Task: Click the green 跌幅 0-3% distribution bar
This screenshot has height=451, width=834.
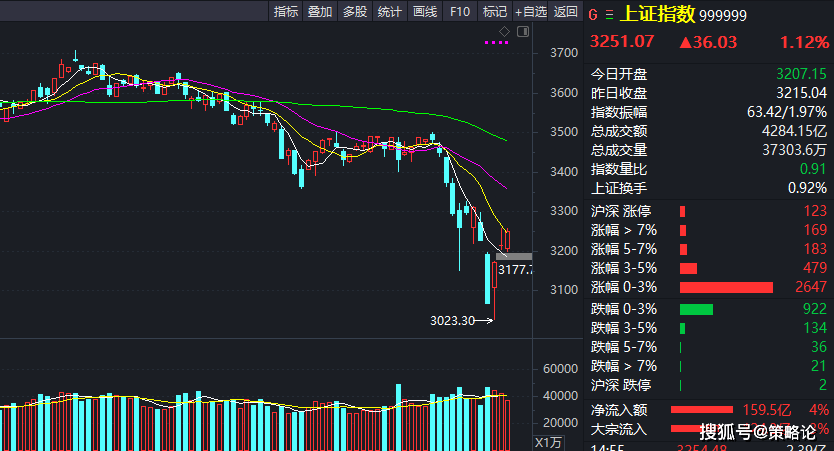Action: [x=696, y=309]
